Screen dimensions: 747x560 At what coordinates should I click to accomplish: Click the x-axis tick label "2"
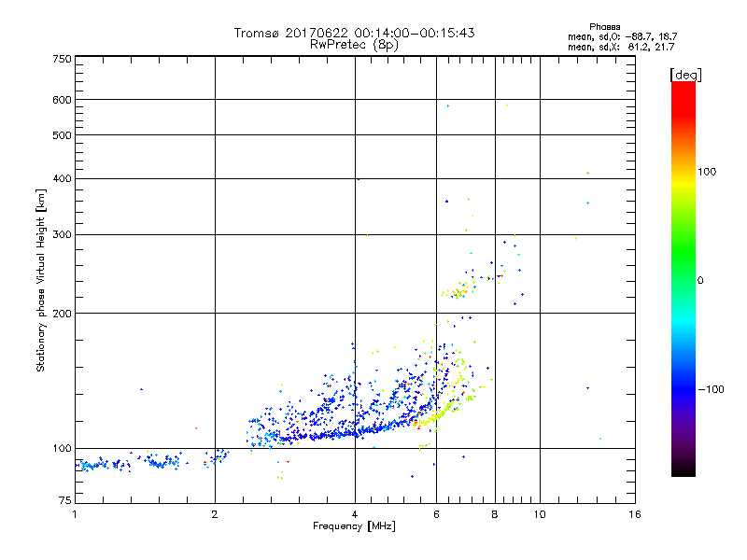(x=215, y=514)
